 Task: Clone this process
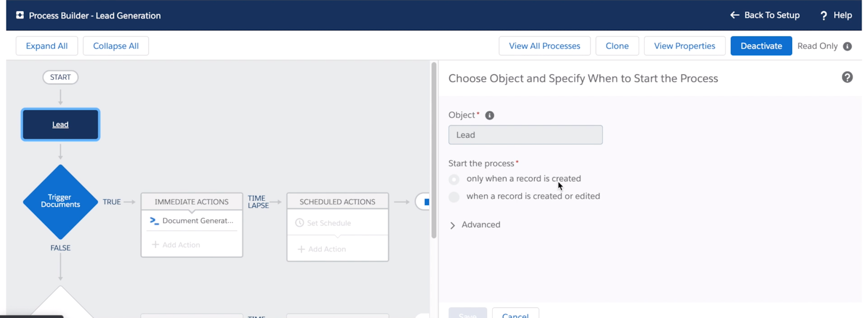[617, 46]
